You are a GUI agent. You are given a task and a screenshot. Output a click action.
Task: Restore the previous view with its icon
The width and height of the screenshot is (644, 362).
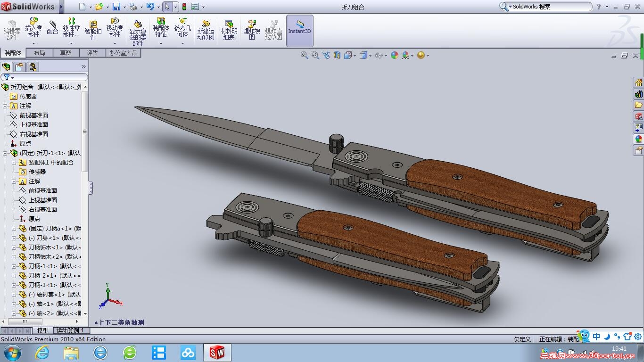tap(326, 55)
